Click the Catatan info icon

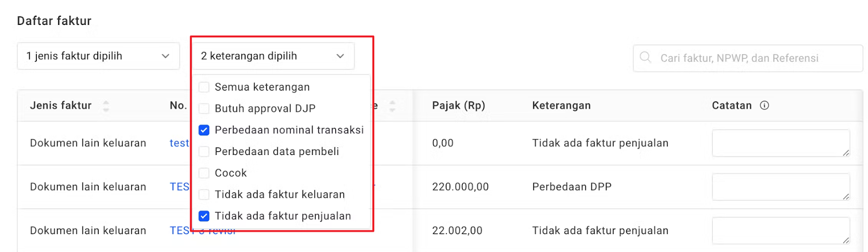pos(764,106)
